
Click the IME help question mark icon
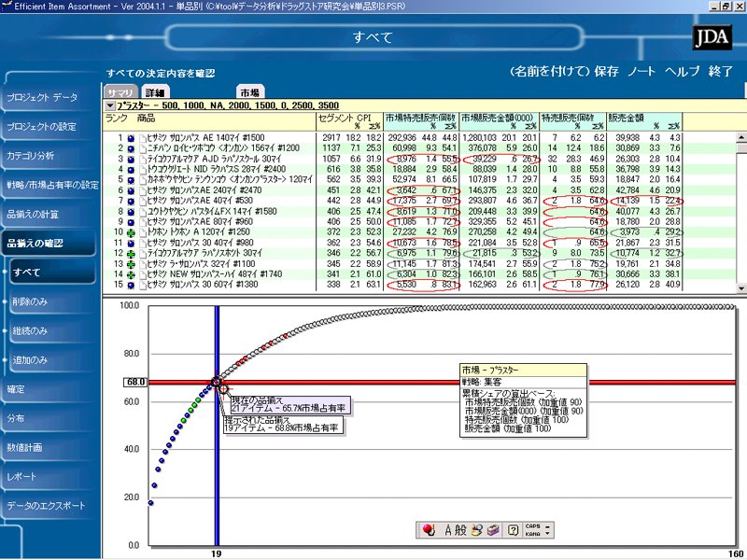click(513, 530)
